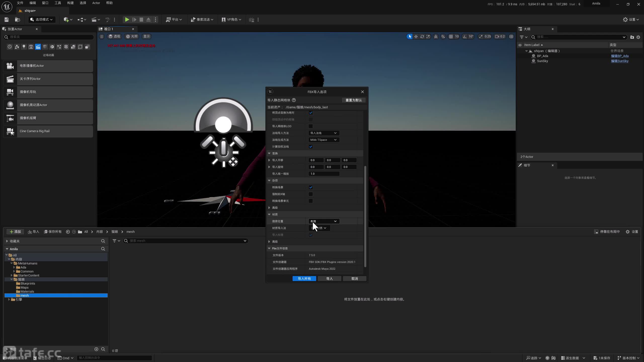The width and height of the screenshot is (644, 362).
Task: Click the 导入所有 button
Action: click(x=304, y=279)
